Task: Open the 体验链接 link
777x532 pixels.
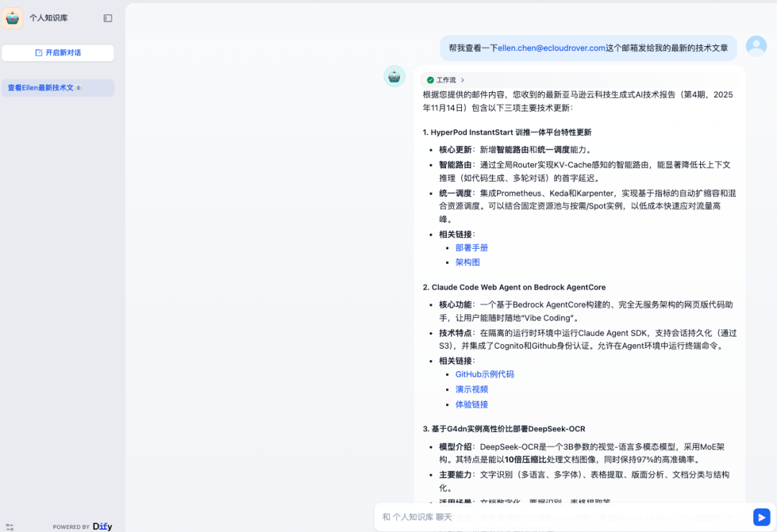Action: 471,404
